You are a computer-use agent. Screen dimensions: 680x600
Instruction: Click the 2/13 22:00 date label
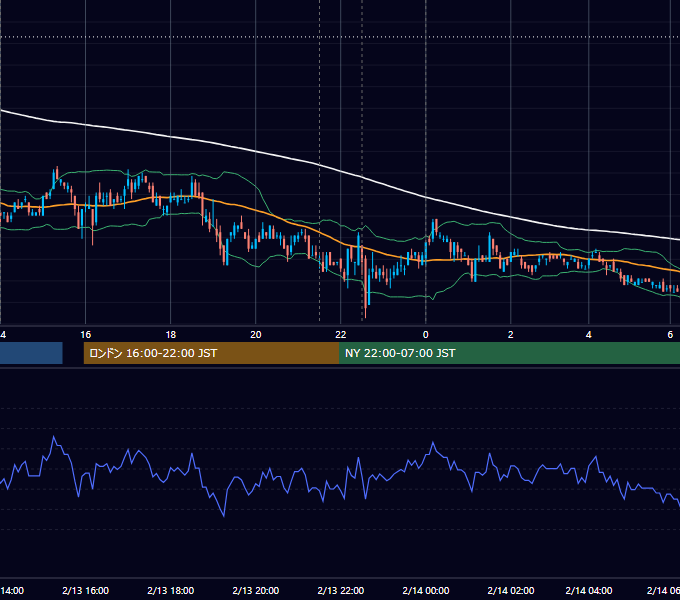click(x=340, y=590)
